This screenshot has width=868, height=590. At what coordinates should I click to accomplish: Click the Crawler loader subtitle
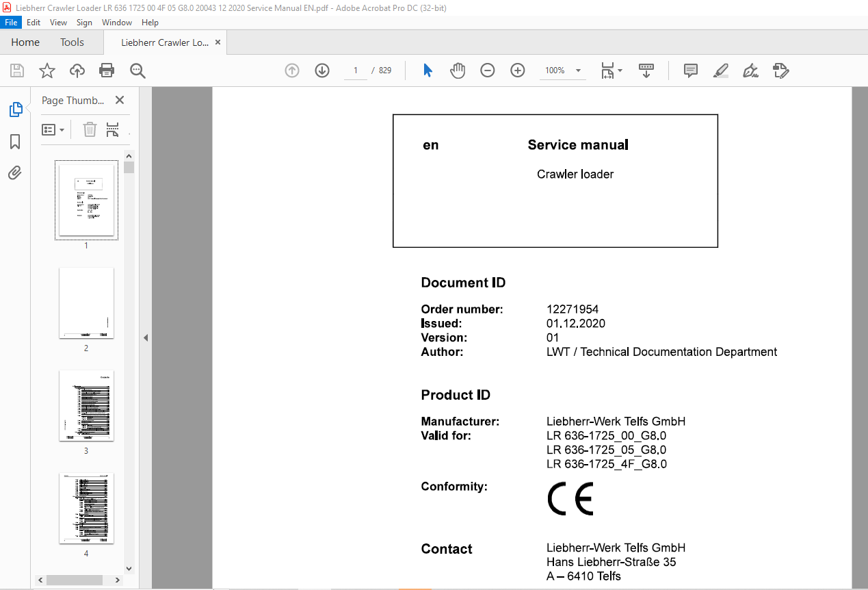(575, 174)
